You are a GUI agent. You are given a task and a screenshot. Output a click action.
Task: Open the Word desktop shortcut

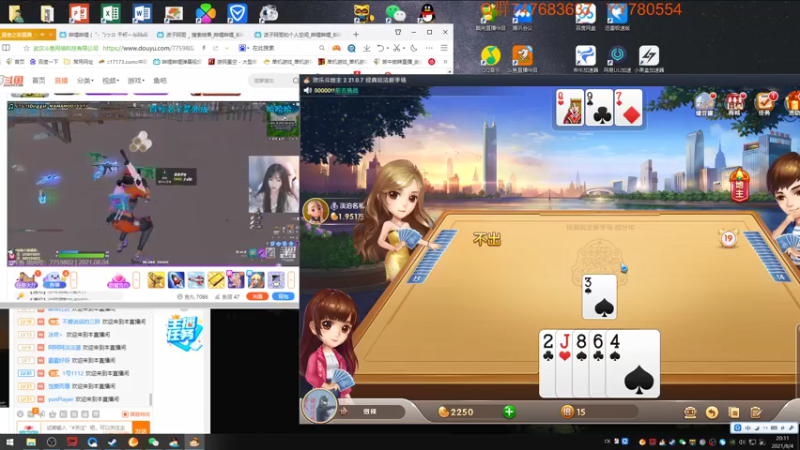coord(142,13)
